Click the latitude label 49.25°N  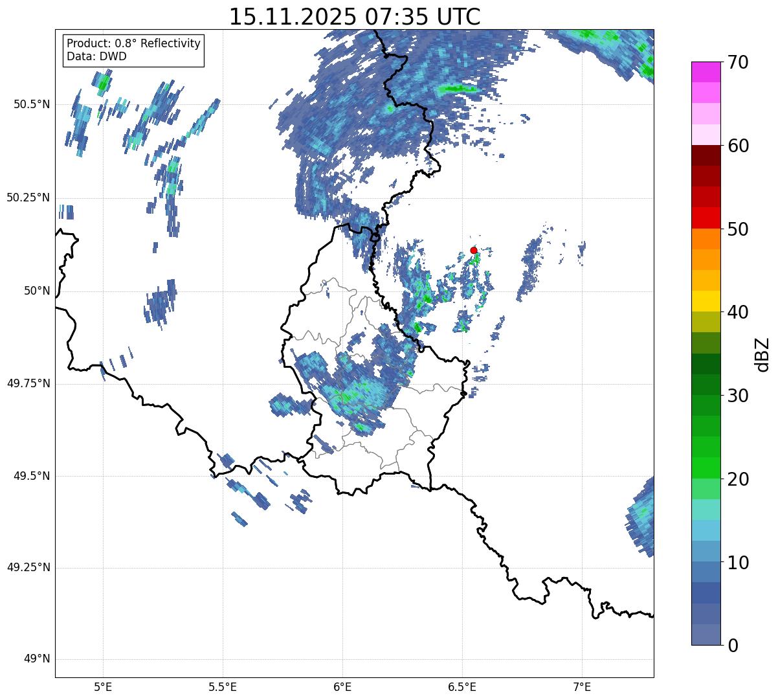coord(28,568)
